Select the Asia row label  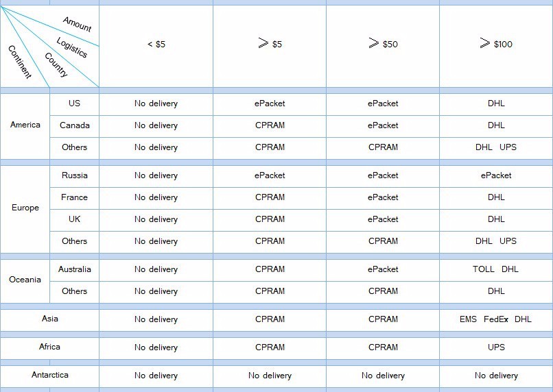50,319
